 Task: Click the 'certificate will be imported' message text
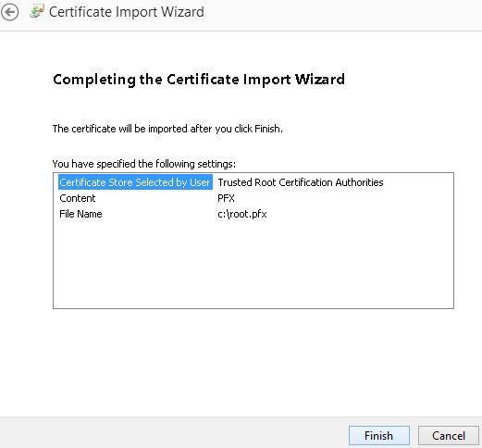tap(167, 129)
